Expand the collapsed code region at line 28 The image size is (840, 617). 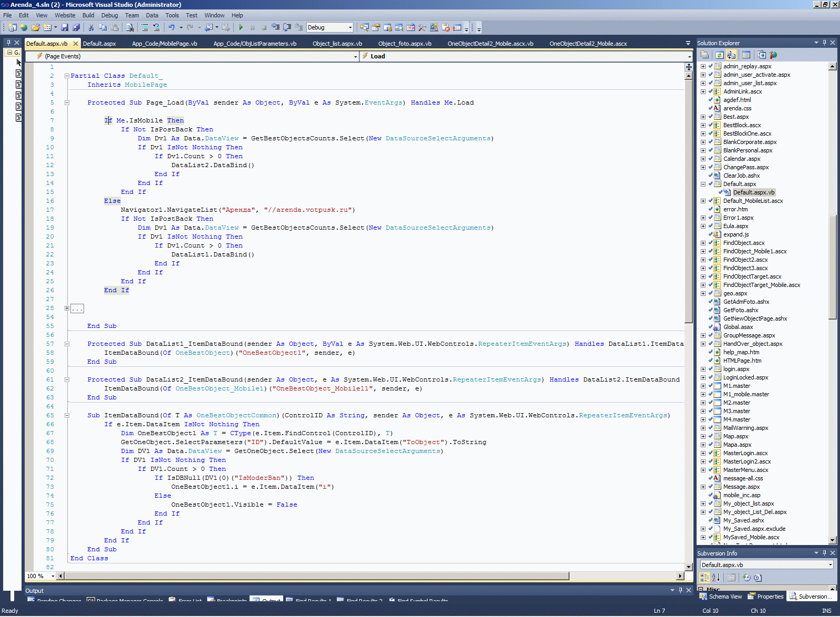[x=67, y=308]
